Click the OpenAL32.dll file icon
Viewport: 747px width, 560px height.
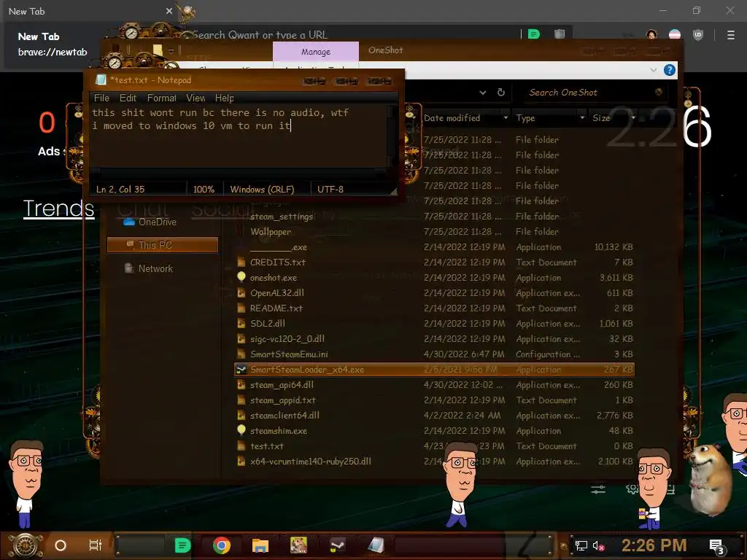click(241, 293)
